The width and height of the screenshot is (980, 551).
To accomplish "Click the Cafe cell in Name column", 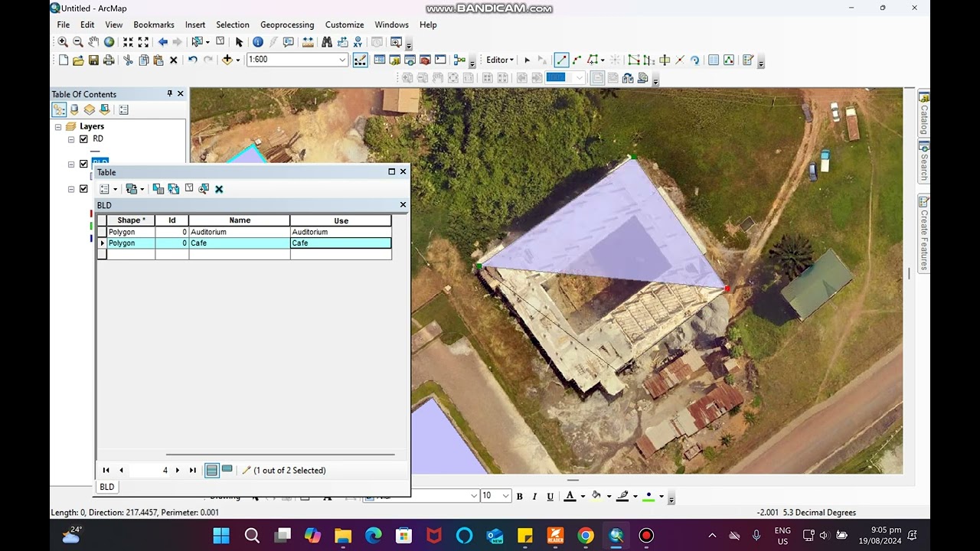I will [239, 243].
